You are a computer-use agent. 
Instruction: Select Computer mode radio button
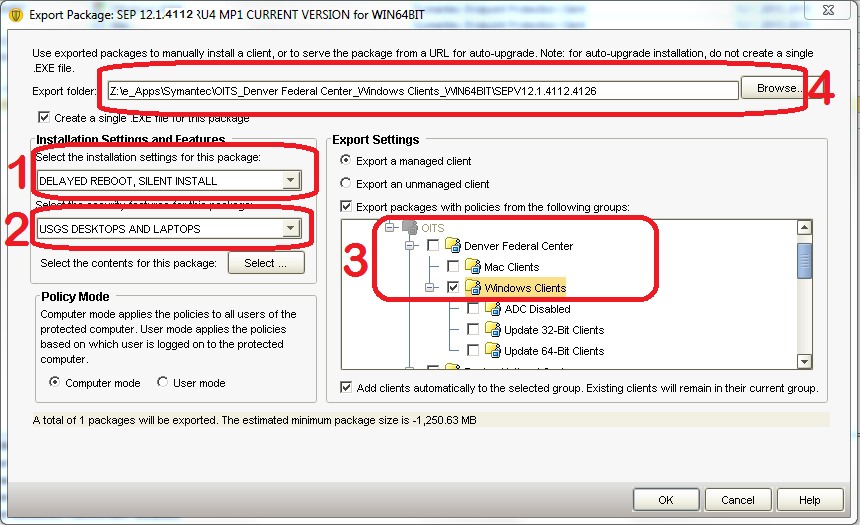tap(54, 382)
